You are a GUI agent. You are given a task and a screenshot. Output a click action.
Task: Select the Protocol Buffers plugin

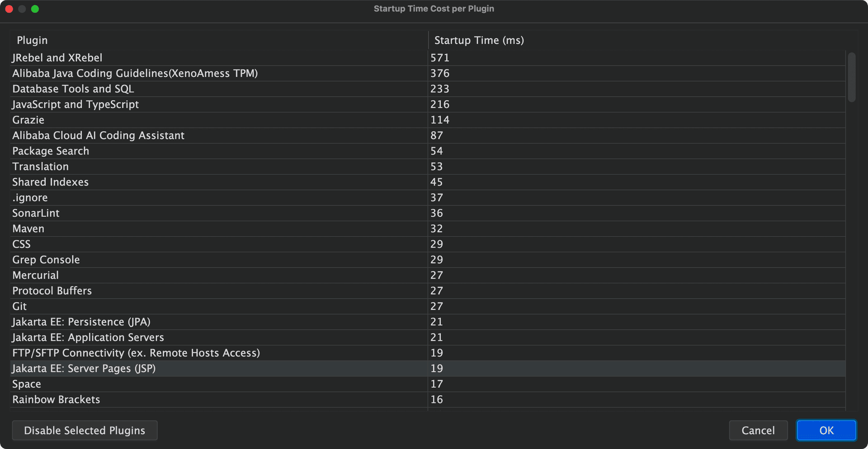coord(428,291)
